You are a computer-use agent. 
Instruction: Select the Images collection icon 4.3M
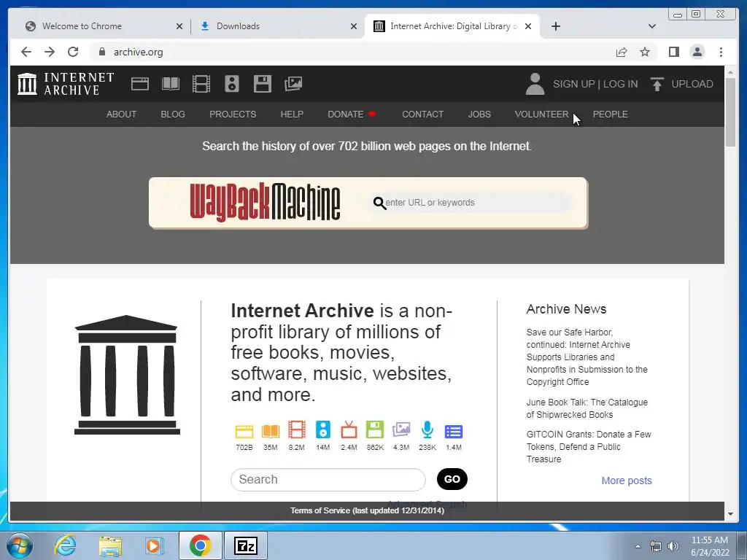tap(401, 430)
